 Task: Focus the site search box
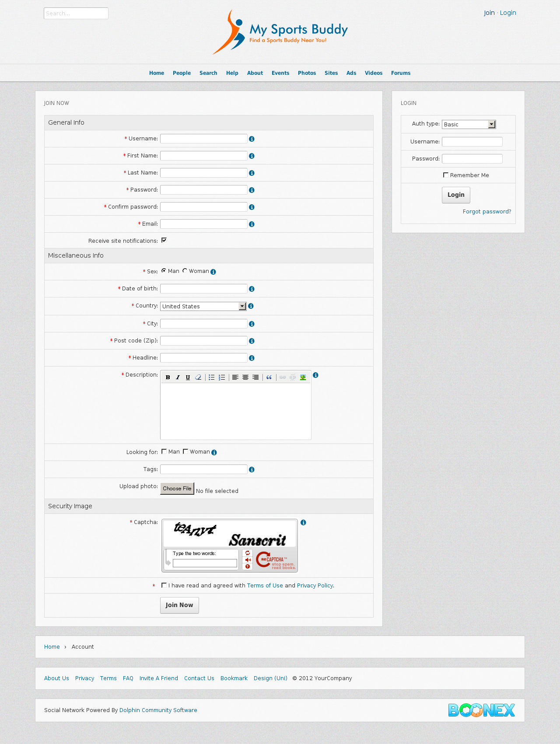tap(76, 13)
